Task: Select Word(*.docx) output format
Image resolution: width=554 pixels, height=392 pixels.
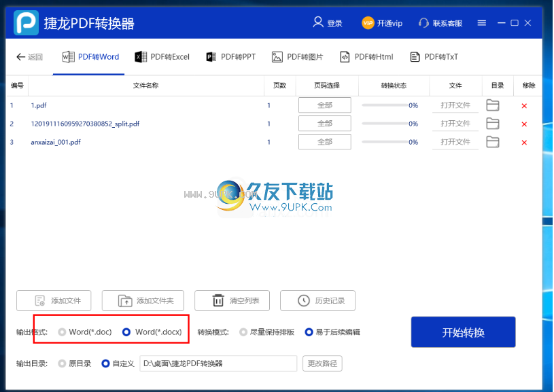Action: pyautogui.click(x=126, y=332)
